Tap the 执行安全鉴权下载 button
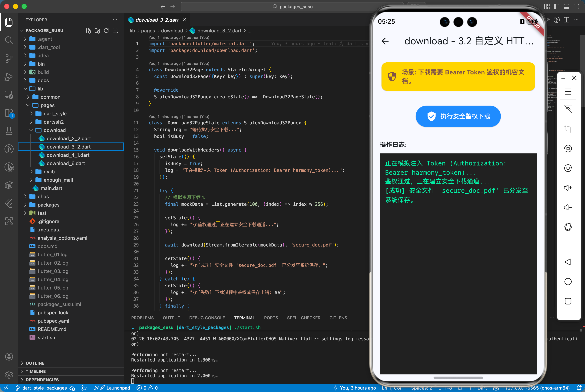Screen dimensions: 585x392 [x=458, y=116]
